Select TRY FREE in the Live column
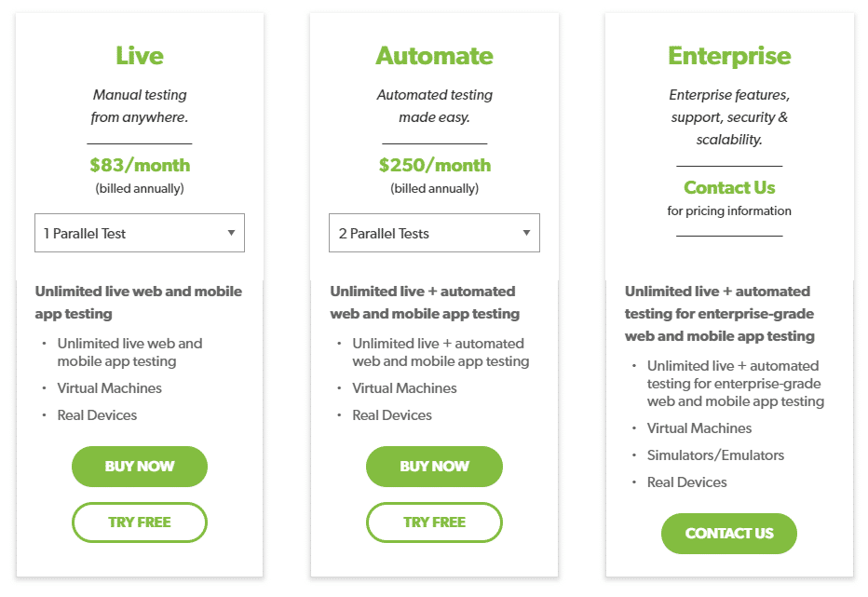Screen dimensions: 868x597 tap(139, 522)
